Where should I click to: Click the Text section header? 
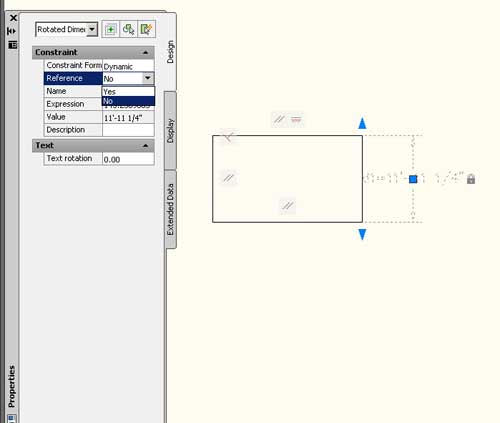pyautogui.click(x=93, y=146)
